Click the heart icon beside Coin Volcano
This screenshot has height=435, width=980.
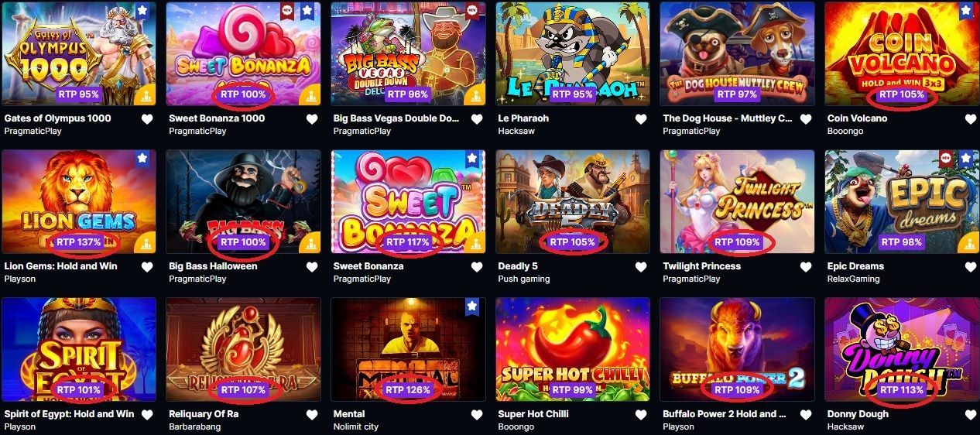971,119
